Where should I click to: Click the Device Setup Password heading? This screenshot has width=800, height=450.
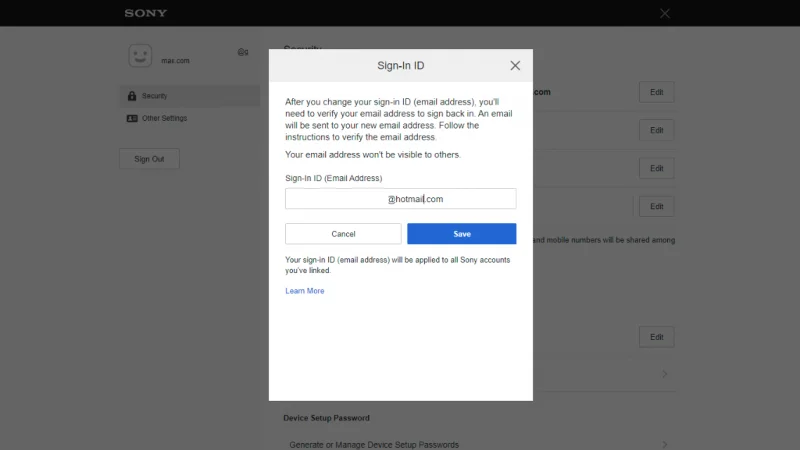(327, 418)
